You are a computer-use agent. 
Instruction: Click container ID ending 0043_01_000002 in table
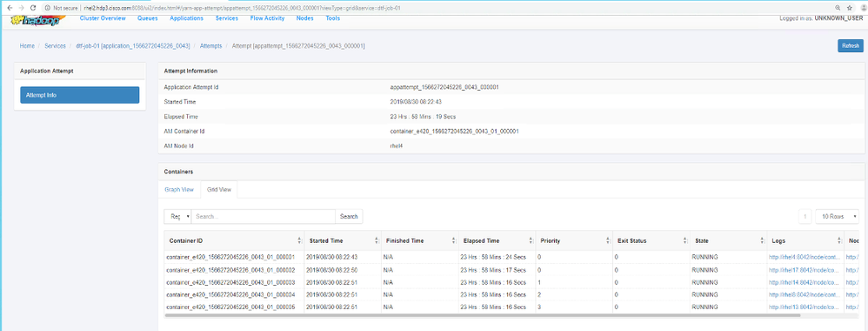point(230,270)
